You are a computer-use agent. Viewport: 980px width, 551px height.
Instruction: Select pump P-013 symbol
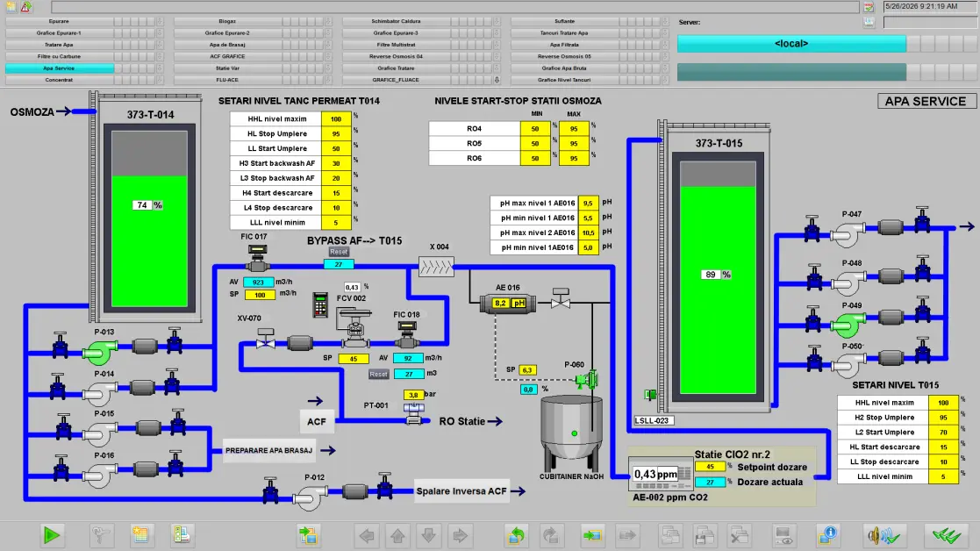point(100,353)
